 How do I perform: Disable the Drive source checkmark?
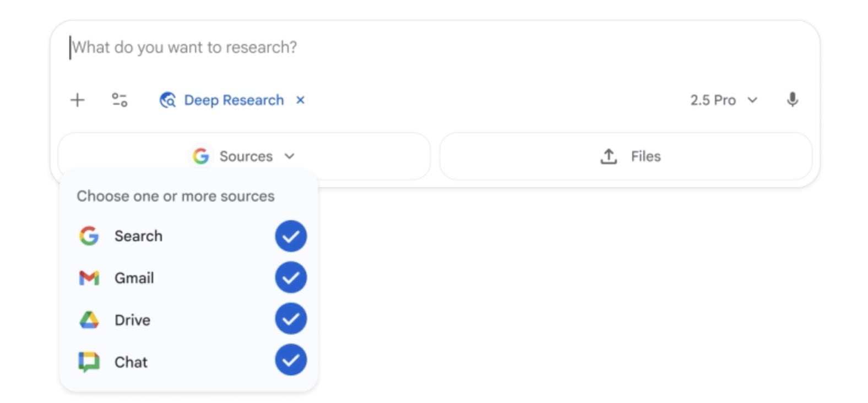click(291, 319)
